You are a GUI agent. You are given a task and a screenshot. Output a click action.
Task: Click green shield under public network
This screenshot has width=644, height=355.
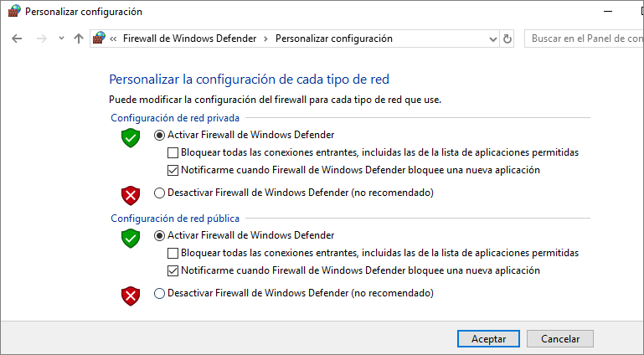click(x=131, y=238)
